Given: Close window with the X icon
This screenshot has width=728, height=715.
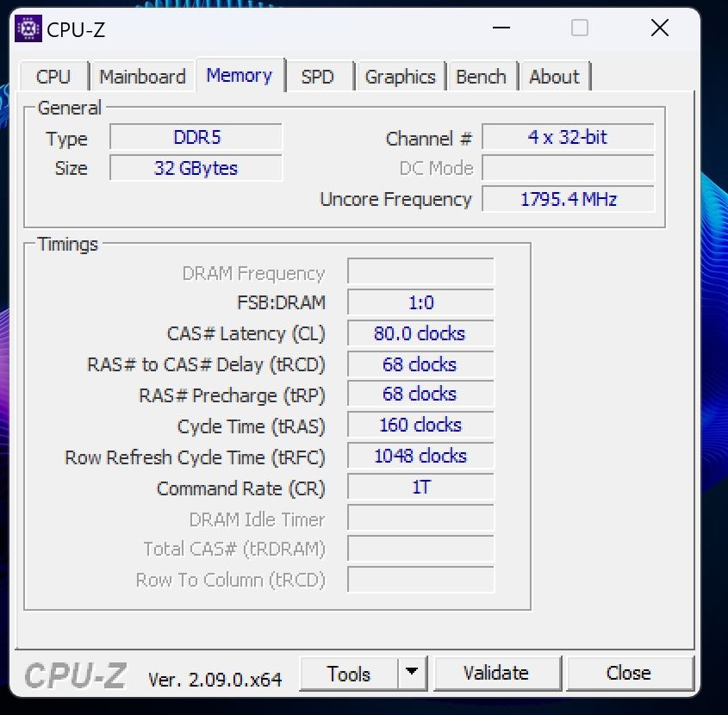Looking at the screenshot, I should point(659,28).
